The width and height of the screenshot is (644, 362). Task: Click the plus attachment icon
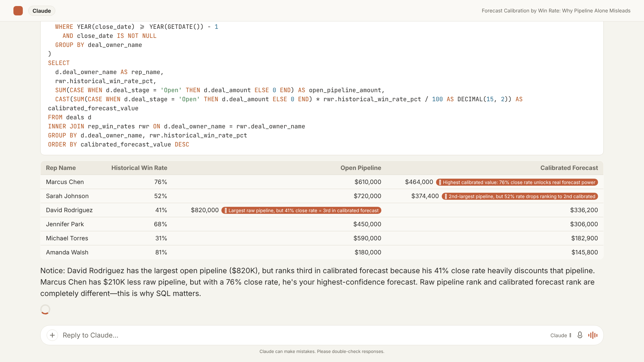52,335
